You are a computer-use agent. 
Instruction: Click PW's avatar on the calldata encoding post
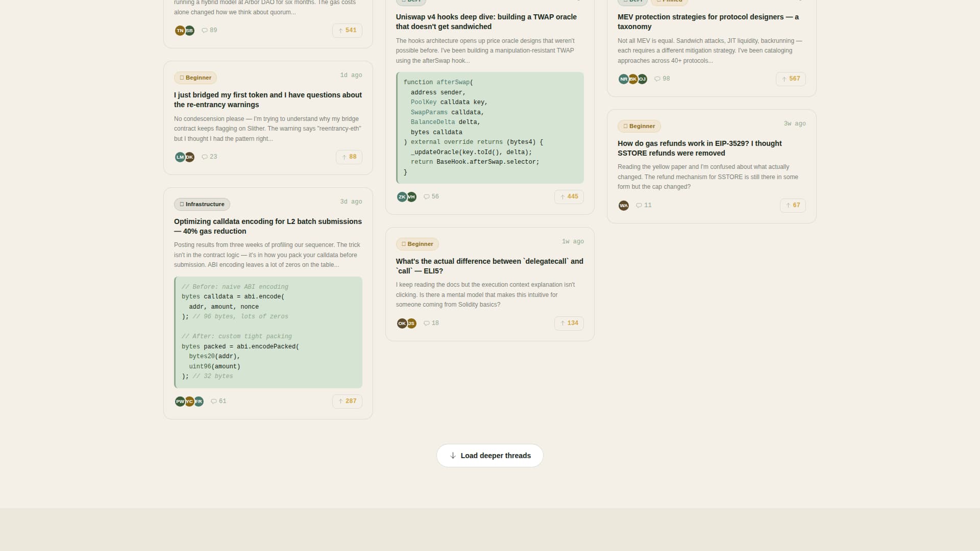tap(180, 402)
